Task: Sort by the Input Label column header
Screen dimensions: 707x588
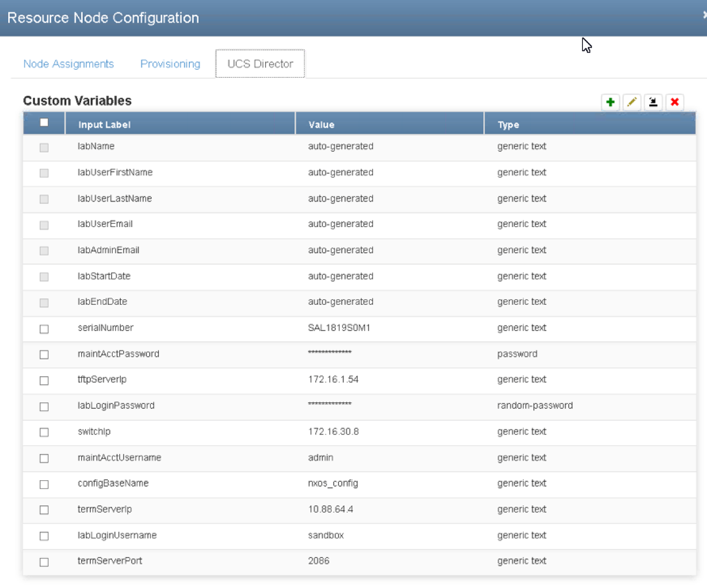Action: [x=180, y=124]
